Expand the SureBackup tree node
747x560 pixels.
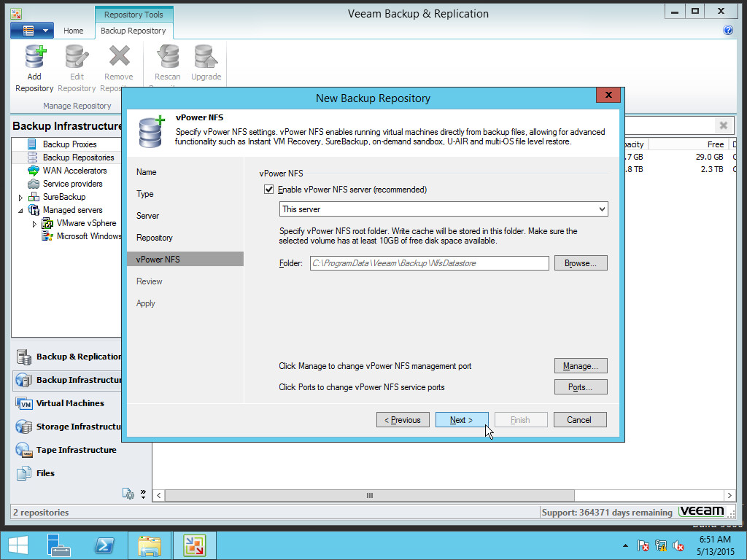pos(20,197)
